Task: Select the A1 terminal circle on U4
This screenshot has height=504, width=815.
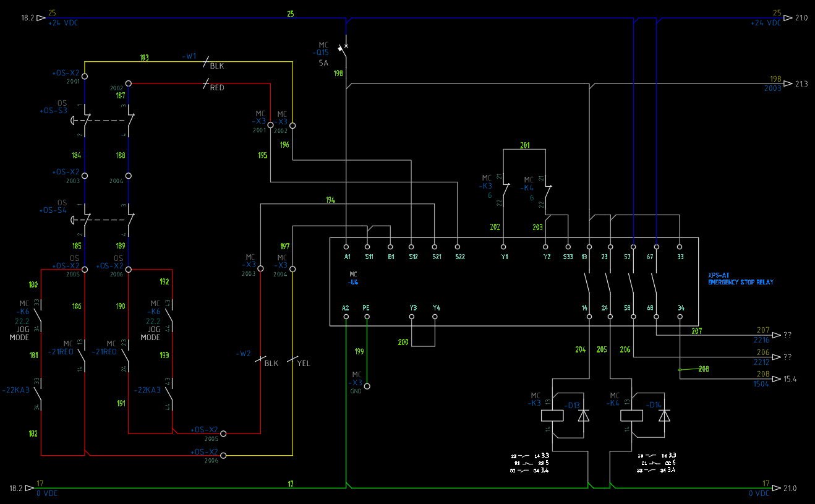Action: [x=346, y=246]
